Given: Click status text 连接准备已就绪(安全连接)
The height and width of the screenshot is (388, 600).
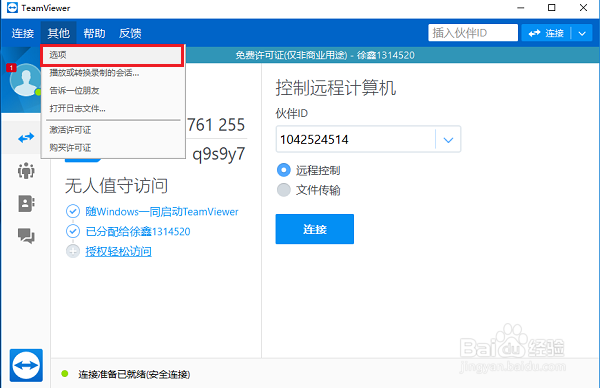Looking at the screenshot, I should point(134,374).
